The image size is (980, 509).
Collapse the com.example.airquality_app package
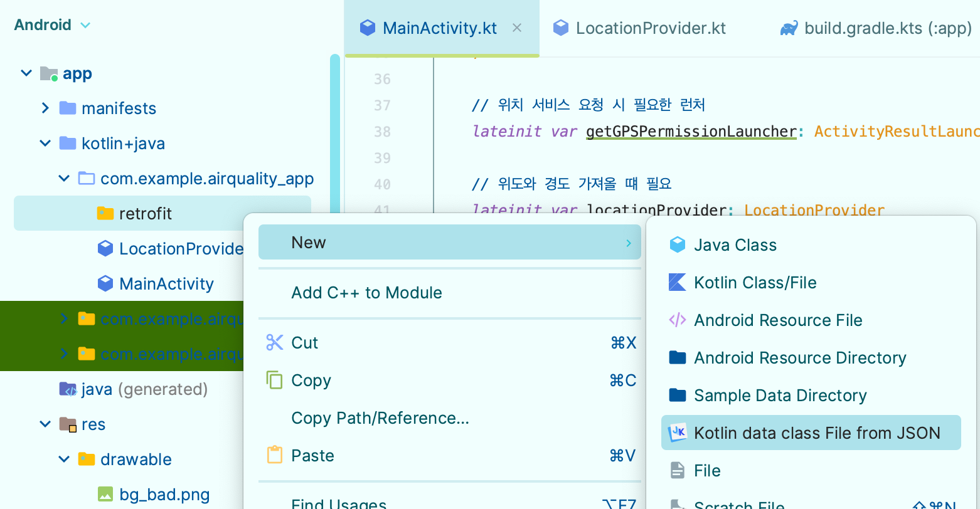(x=64, y=179)
